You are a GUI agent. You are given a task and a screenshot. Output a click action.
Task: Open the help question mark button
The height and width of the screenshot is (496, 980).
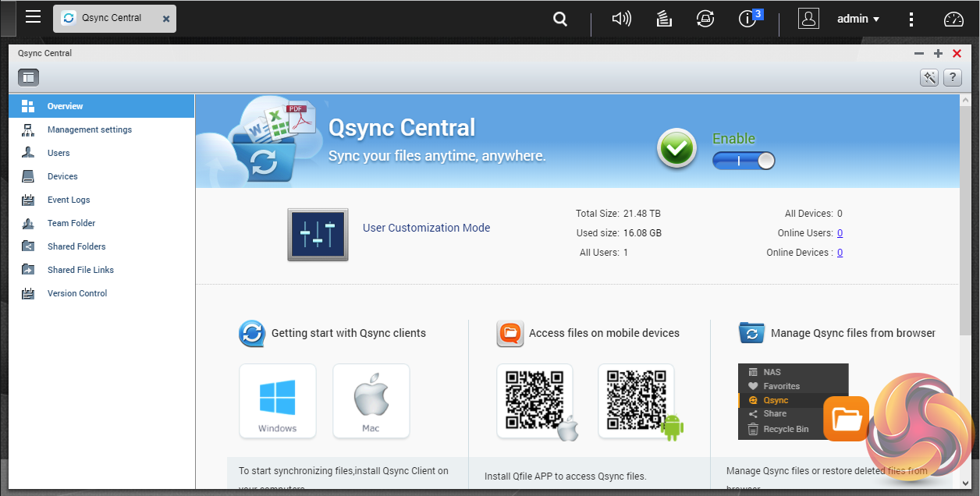coord(952,77)
